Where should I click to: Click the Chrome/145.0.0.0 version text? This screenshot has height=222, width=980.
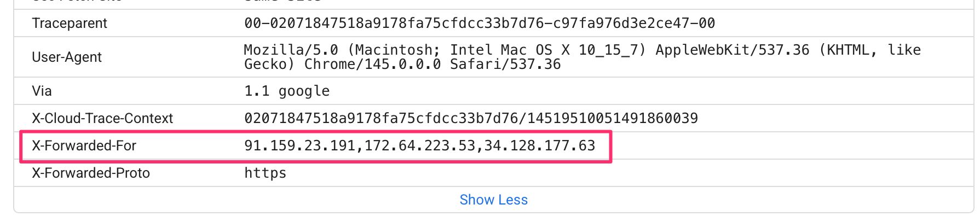372,65
